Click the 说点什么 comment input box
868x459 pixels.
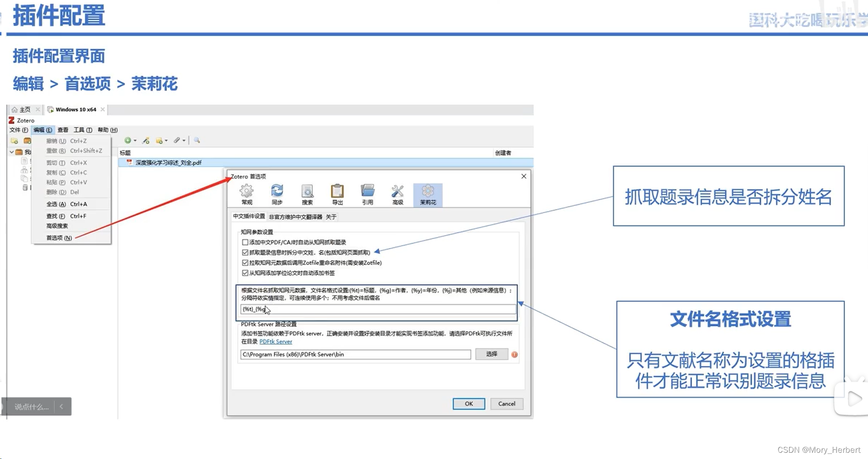pyautogui.click(x=31, y=407)
